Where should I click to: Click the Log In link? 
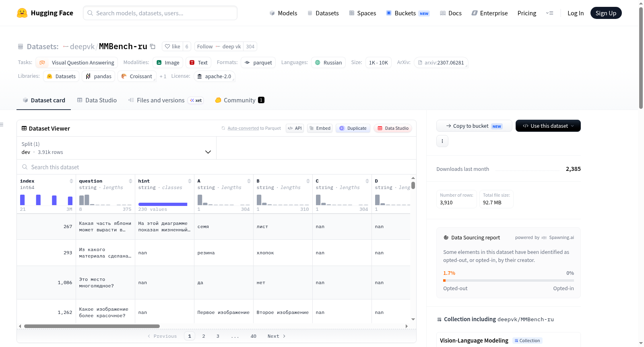pos(575,13)
